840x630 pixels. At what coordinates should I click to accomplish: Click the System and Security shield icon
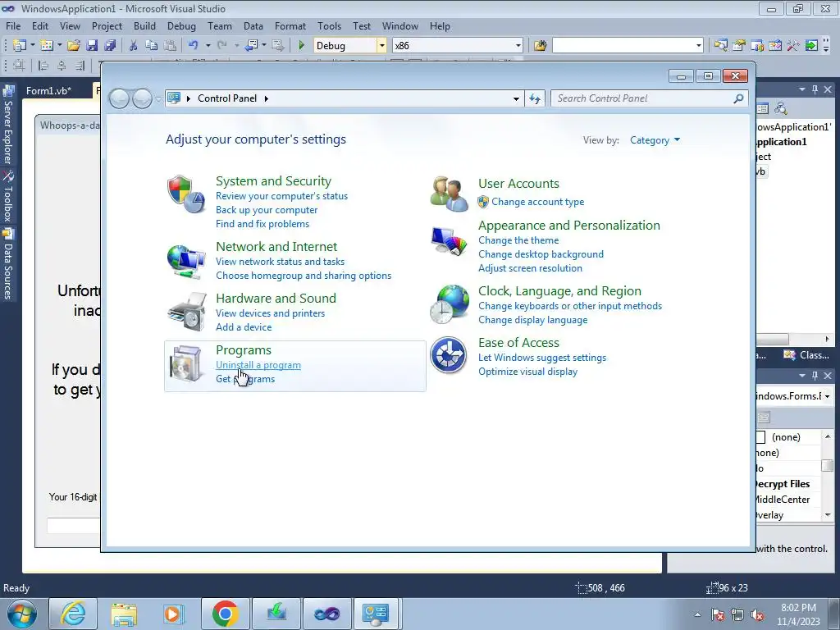point(186,194)
